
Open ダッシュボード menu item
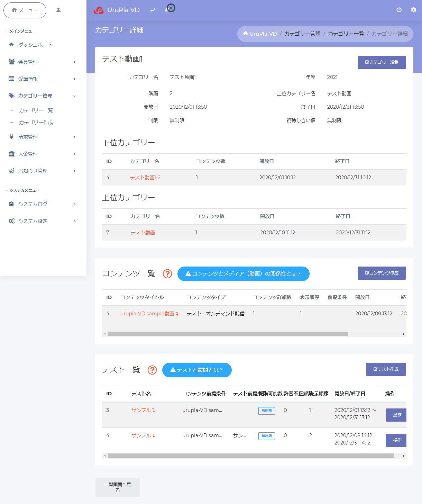click(35, 45)
